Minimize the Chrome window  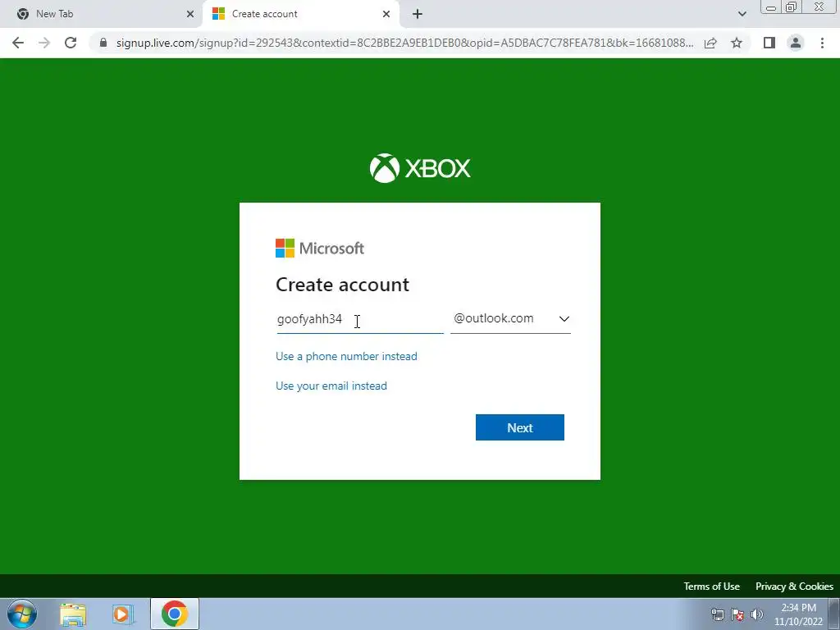point(771,7)
